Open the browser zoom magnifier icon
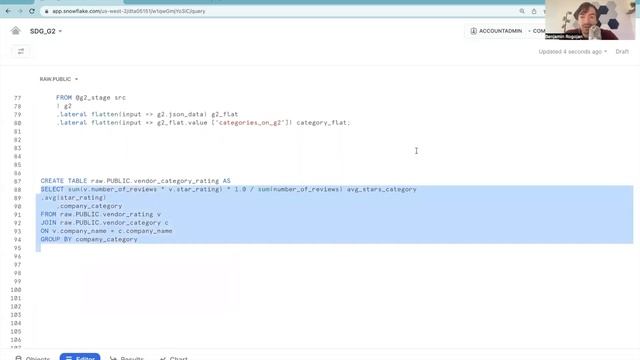The image size is (640, 360). 522,11
